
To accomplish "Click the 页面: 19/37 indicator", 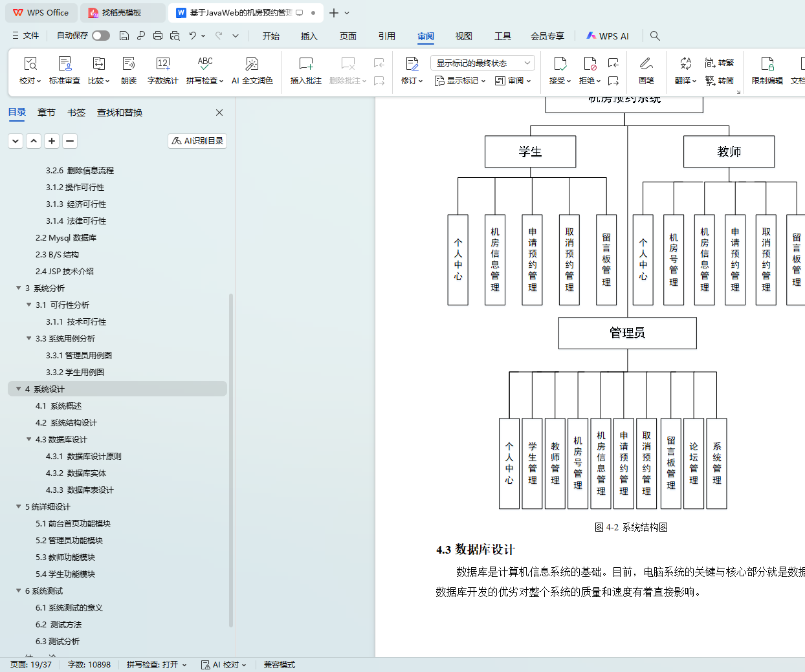I will 31,665.
